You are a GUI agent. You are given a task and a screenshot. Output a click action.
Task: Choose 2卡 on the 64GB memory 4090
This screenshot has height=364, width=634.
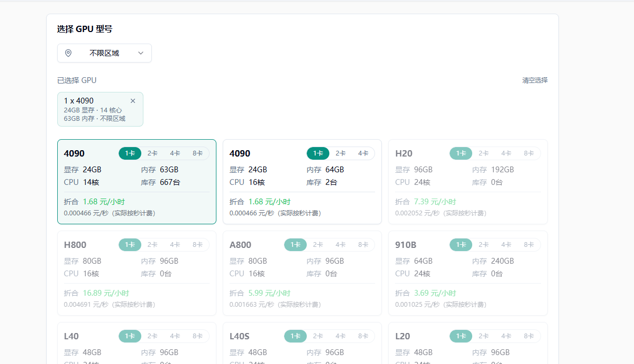click(340, 153)
